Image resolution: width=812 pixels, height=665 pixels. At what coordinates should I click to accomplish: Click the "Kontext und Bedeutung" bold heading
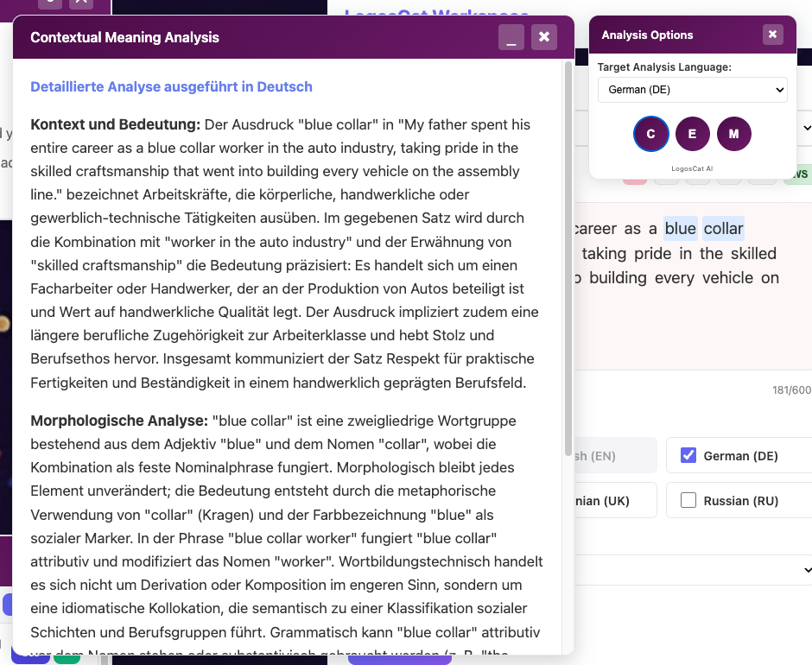click(x=115, y=125)
